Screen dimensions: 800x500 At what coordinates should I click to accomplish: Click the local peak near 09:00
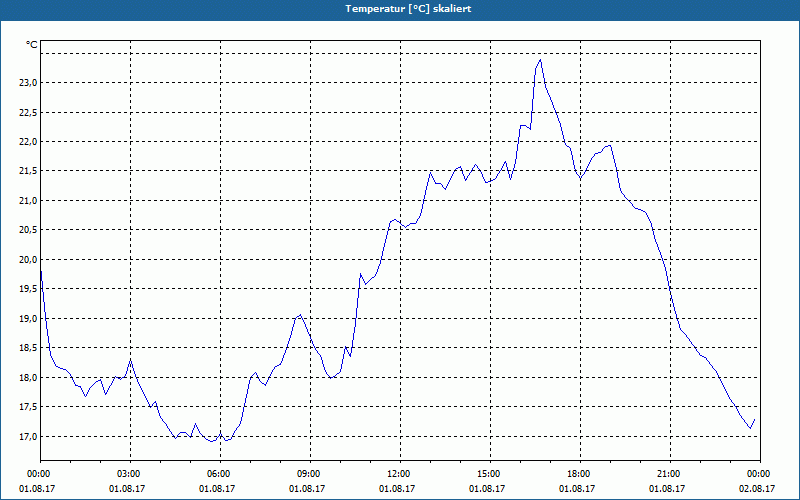point(301,315)
